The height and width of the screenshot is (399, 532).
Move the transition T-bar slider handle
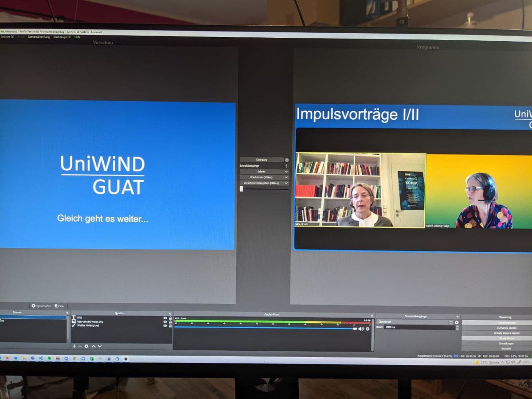click(242, 188)
